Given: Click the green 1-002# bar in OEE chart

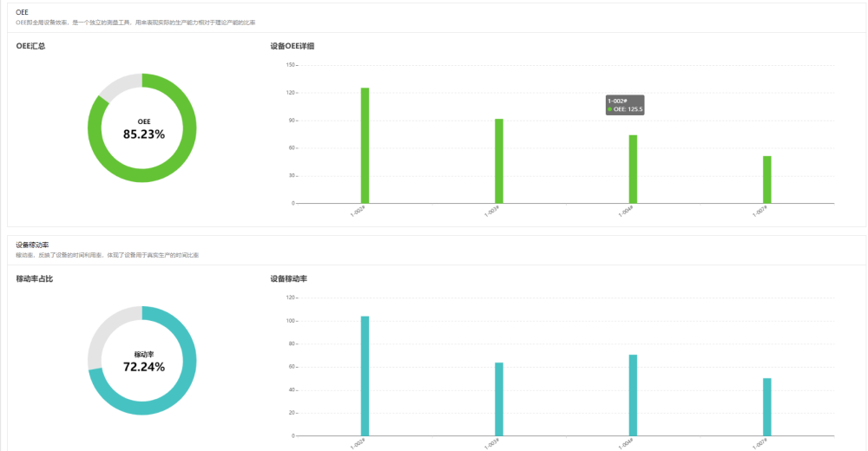Looking at the screenshot, I should (x=365, y=146).
